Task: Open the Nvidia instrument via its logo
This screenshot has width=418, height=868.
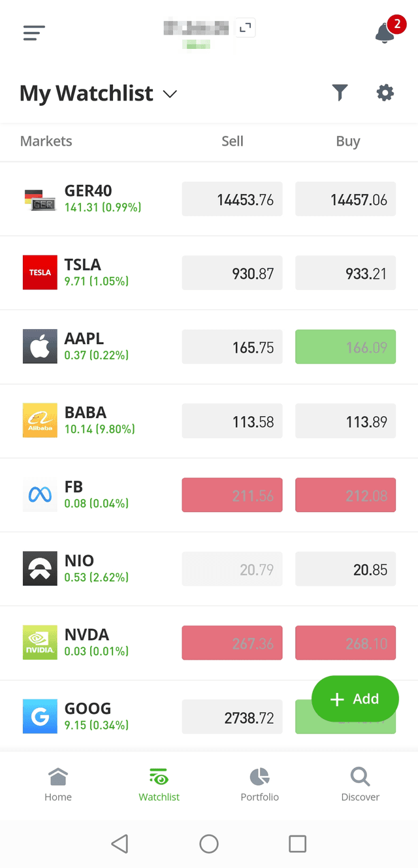Action: [39, 642]
